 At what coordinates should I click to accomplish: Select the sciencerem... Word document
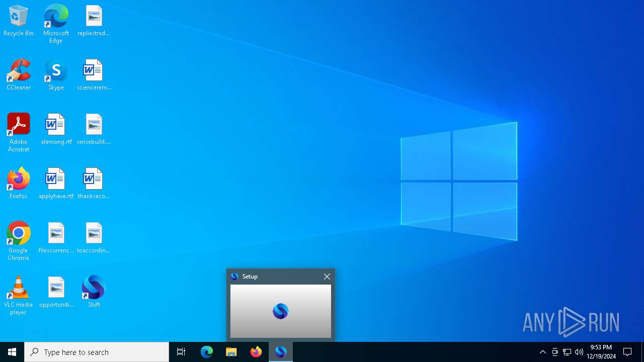(94, 75)
